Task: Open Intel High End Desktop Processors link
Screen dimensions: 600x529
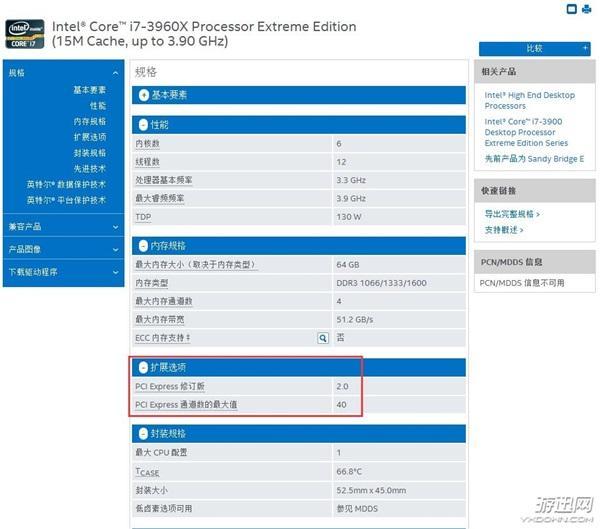Action: [530, 100]
